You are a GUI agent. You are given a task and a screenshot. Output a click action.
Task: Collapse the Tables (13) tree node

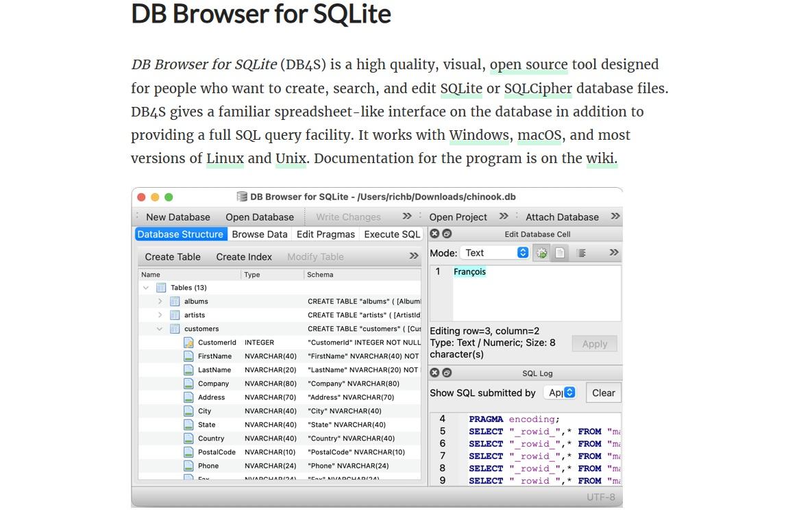pyautogui.click(x=146, y=288)
